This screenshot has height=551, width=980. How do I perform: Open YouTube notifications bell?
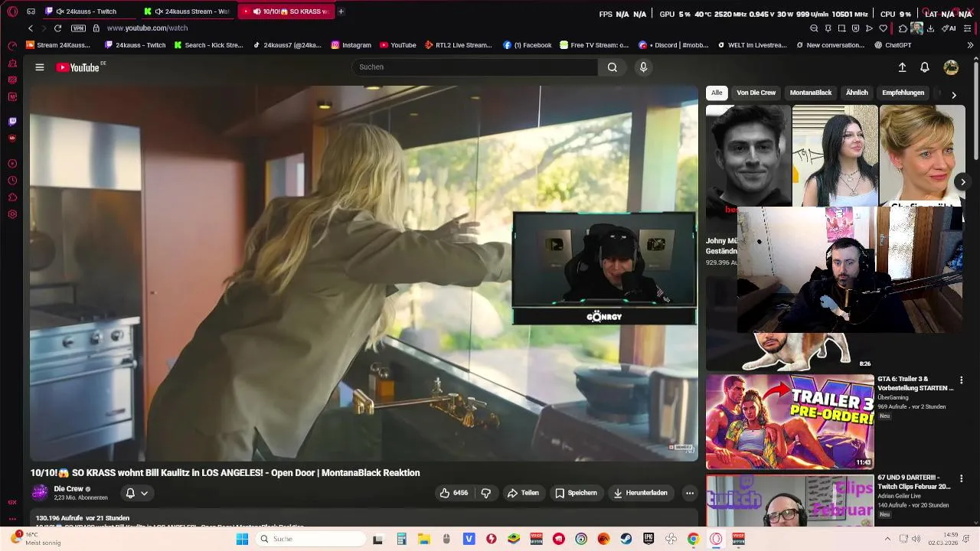point(925,67)
